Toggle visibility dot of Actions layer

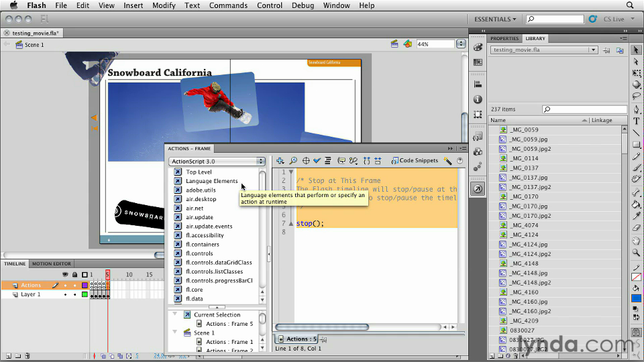65,286
